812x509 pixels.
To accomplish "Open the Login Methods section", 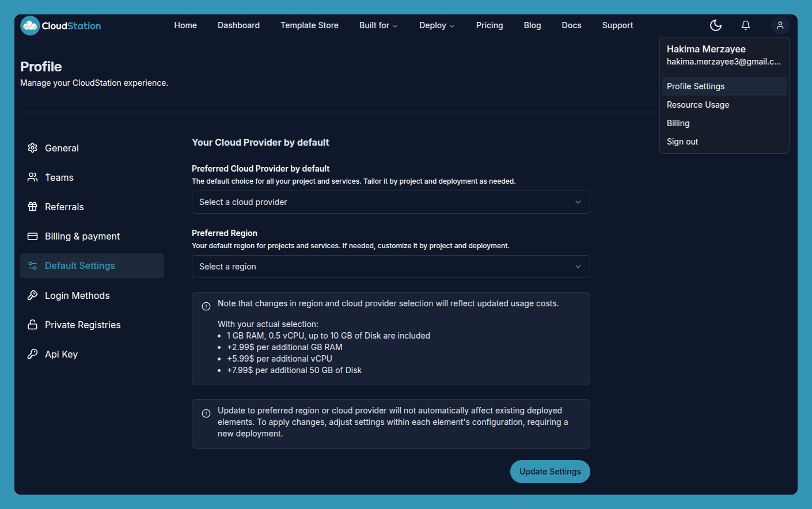I will click(x=92, y=295).
